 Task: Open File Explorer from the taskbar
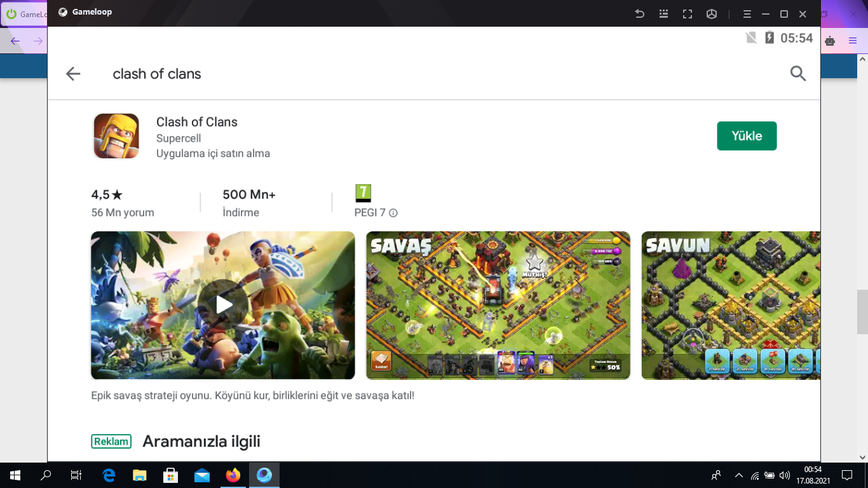pyautogui.click(x=140, y=475)
